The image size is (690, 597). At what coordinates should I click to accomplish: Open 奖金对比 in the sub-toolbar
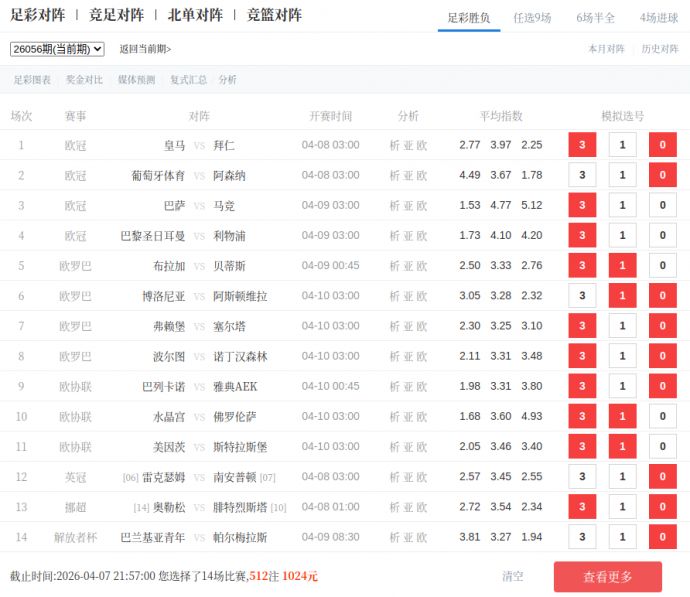pos(84,80)
